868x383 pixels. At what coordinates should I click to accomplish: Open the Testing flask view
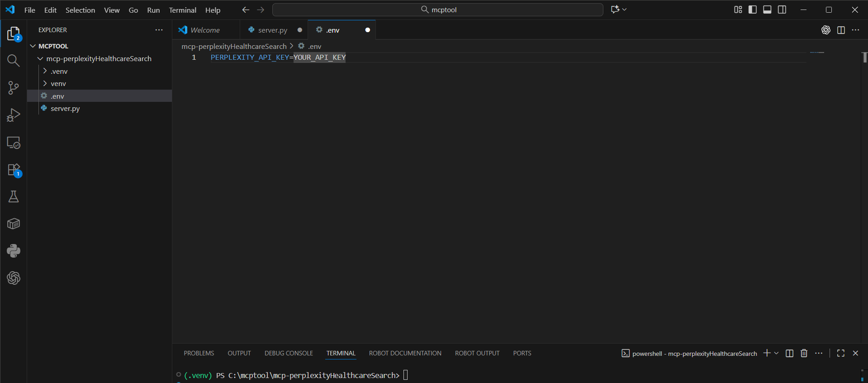tap(14, 196)
